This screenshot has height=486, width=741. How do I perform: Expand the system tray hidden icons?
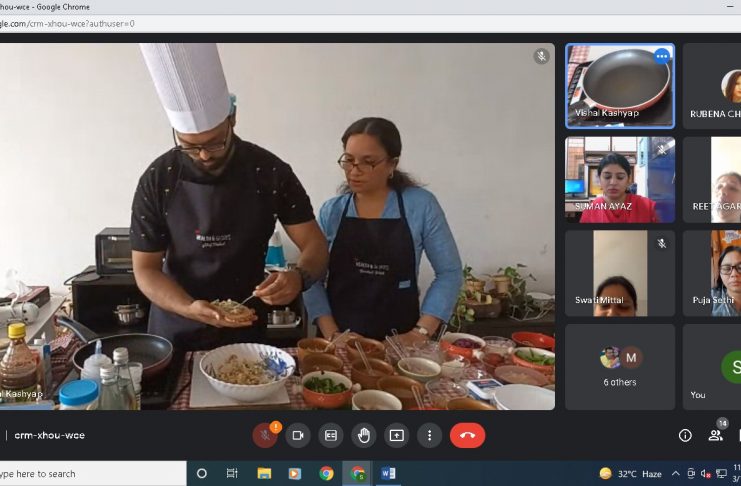tap(675, 474)
